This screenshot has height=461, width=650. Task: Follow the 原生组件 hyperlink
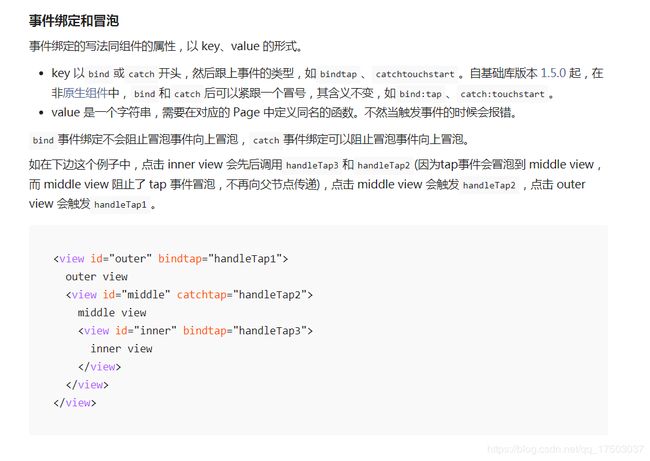pyautogui.click(x=85, y=93)
